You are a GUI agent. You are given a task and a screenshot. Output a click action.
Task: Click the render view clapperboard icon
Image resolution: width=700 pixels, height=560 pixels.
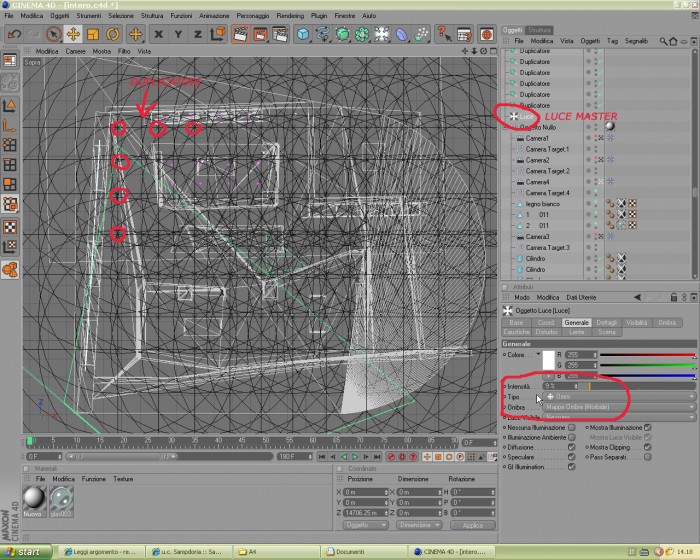click(x=240, y=34)
